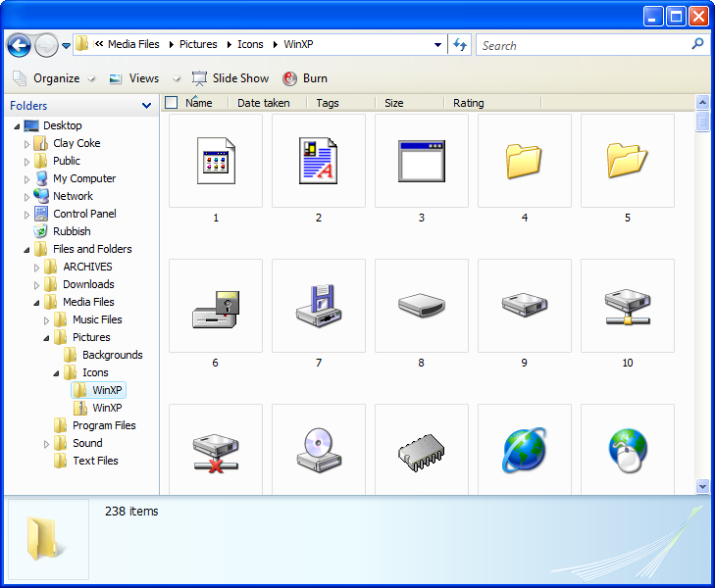Image resolution: width=715 pixels, height=588 pixels.
Task: Select the disconnected network drive icon
Action: pos(216,451)
